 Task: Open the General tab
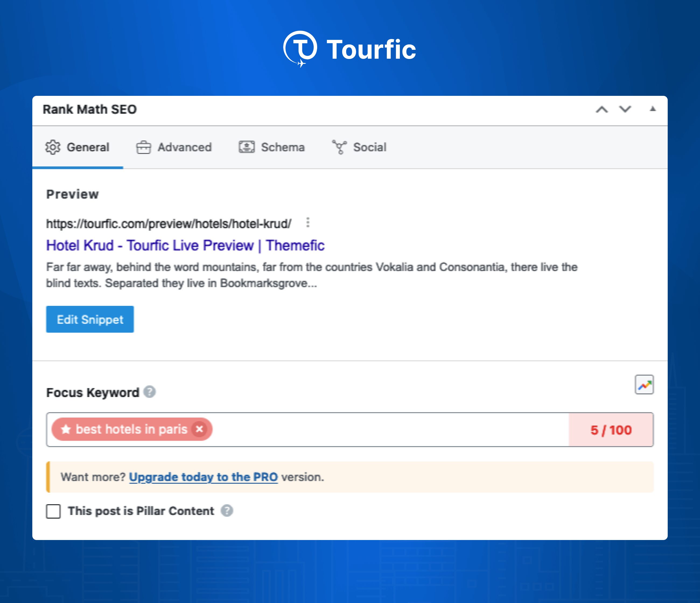point(77,147)
